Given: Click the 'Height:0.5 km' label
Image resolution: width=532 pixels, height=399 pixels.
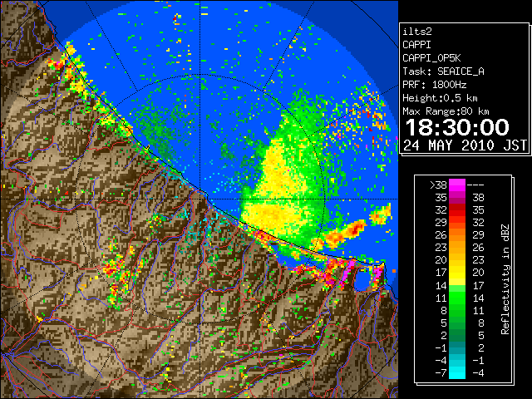Looking at the screenshot, I should coord(440,98).
